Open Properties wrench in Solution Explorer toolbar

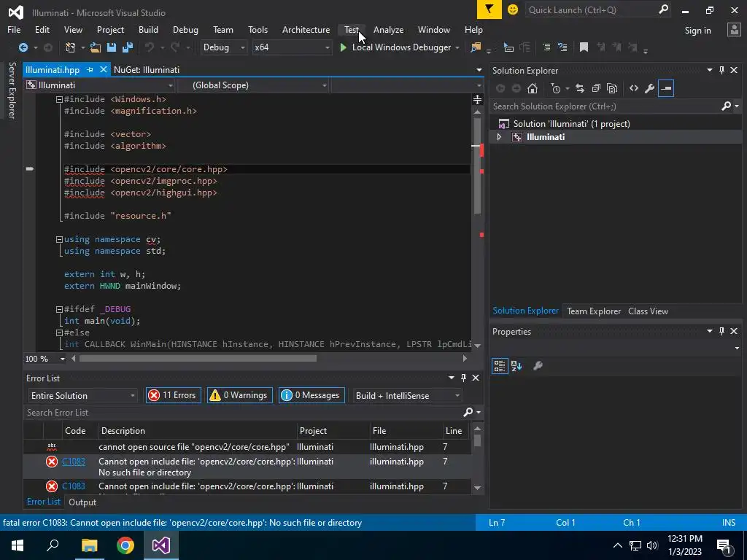(649, 88)
